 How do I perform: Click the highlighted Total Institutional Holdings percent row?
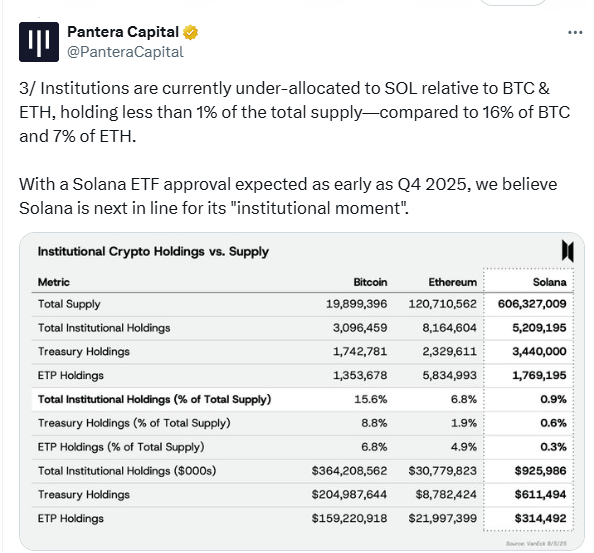(x=302, y=399)
